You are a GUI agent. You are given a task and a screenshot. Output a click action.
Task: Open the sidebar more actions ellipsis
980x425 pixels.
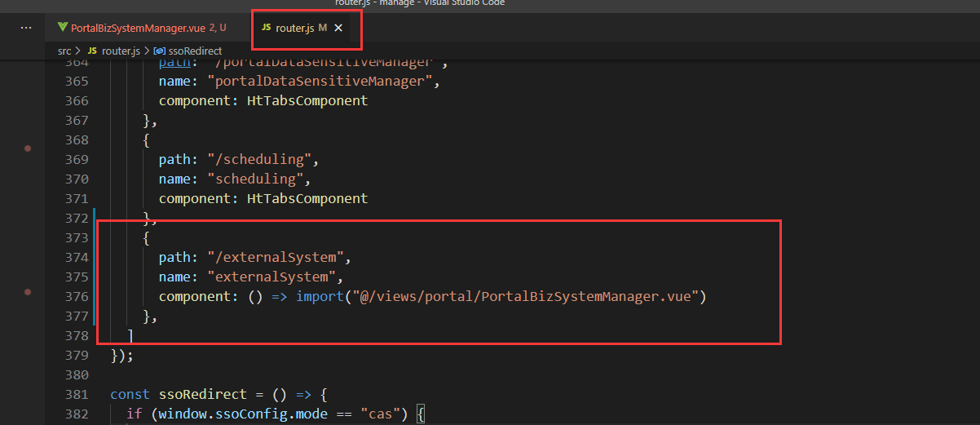pyautogui.click(x=26, y=28)
